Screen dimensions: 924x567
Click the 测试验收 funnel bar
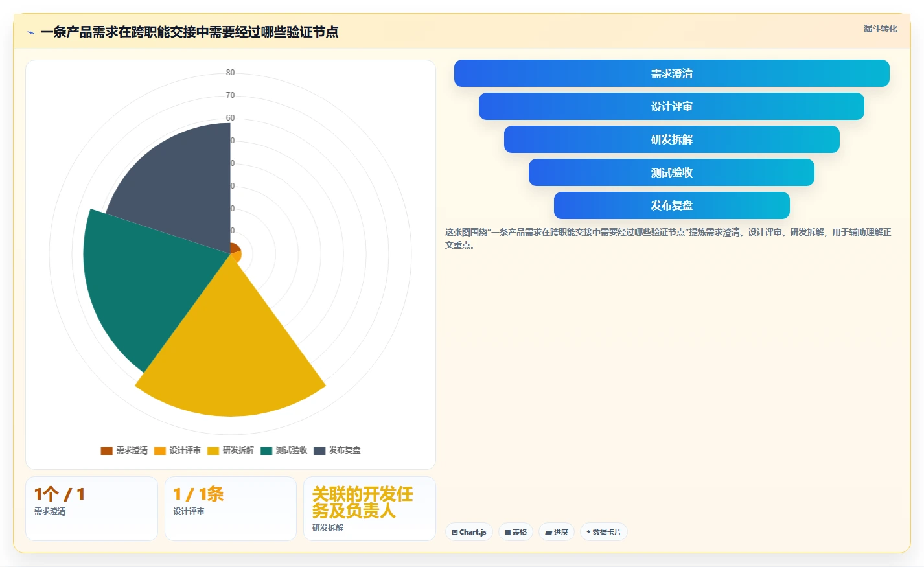point(671,172)
